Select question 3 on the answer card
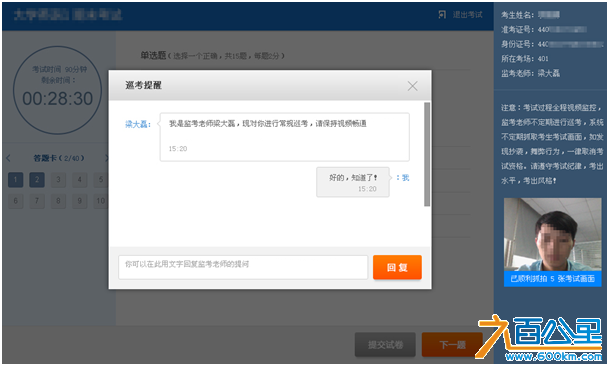609x366 pixels. pos(58,180)
